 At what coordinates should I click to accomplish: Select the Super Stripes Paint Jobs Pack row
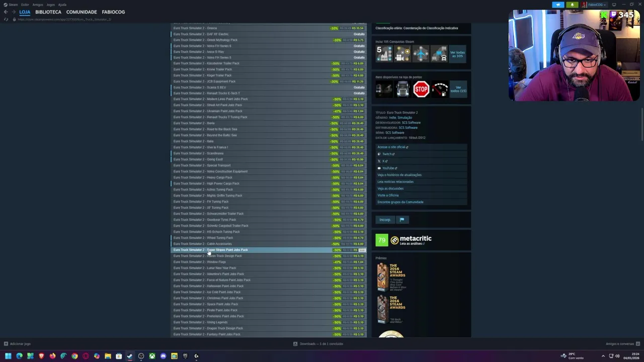269,250
